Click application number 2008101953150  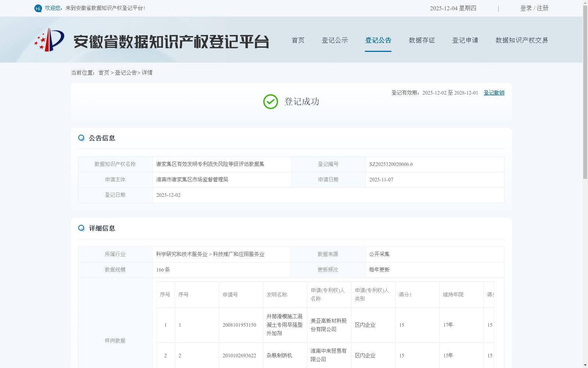[x=239, y=325]
